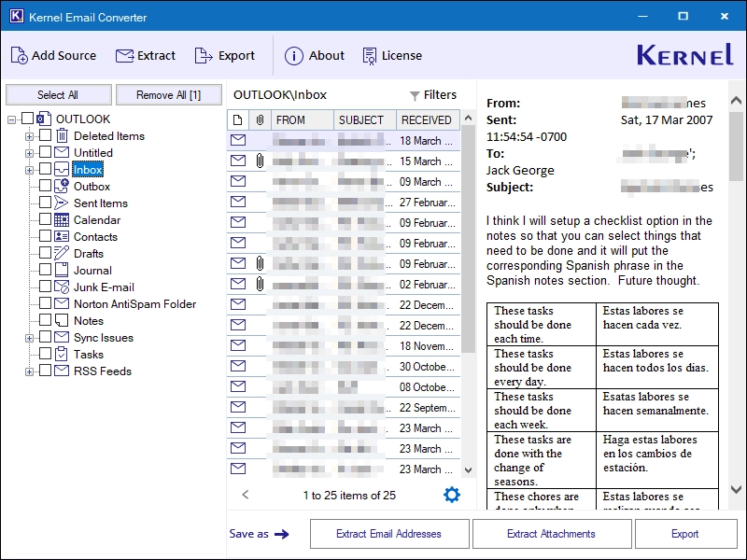This screenshot has width=747, height=560.
Task: Click the Kernel app logo icon in title bar
Action: pyautogui.click(x=17, y=16)
